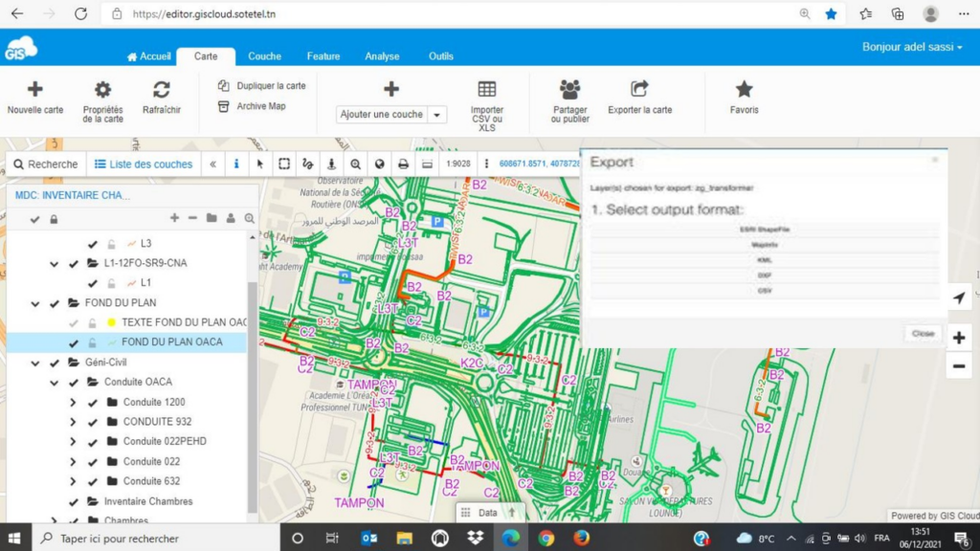Open the print map icon
Image resolution: width=980 pixels, height=551 pixels.
pos(403,164)
